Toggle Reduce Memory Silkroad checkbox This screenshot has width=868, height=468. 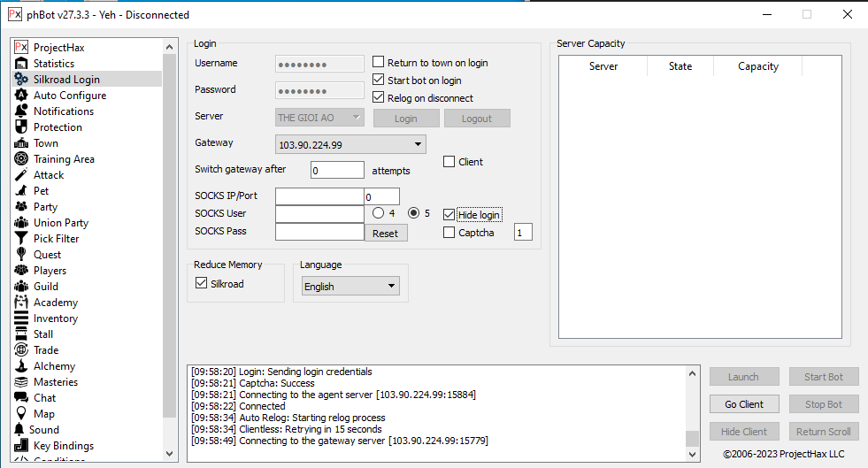pos(201,284)
